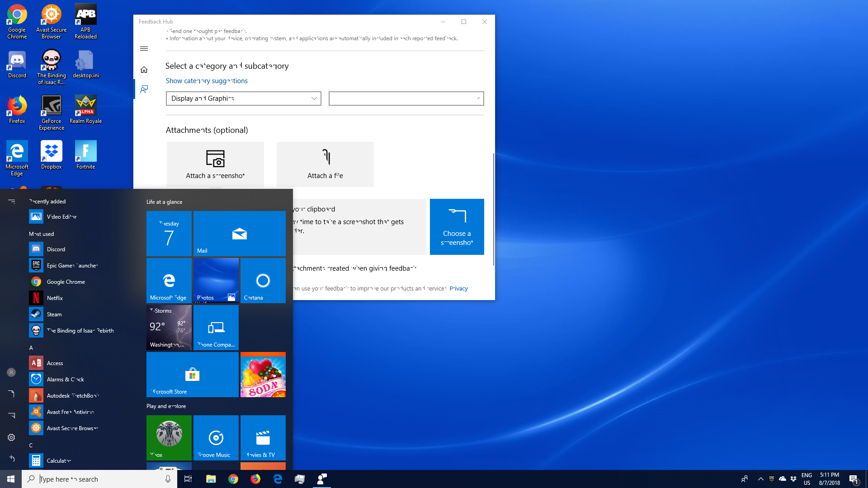The width and height of the screenshot is (868, 488).
Task: Open the Microsoft Store tile
Action: (x=193, y=375)
